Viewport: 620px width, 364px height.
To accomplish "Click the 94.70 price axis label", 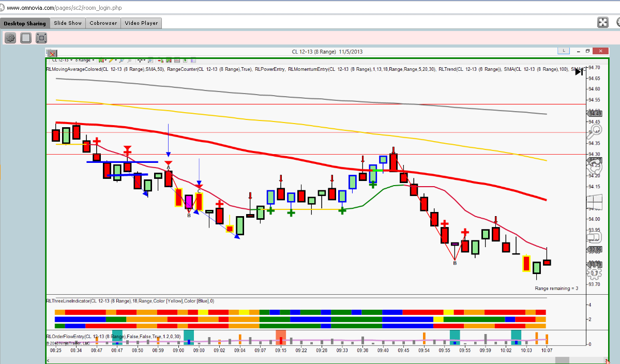I will point(594,68).
